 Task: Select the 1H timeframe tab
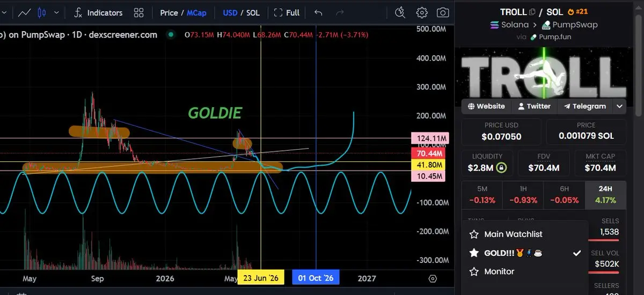522,195
